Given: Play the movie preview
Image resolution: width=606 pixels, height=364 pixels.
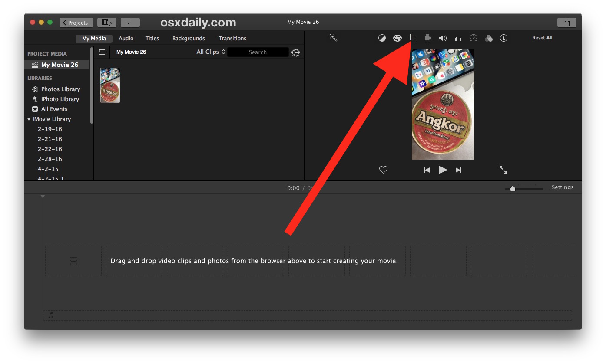Looking at the screenshot, I should coord(443,170).
